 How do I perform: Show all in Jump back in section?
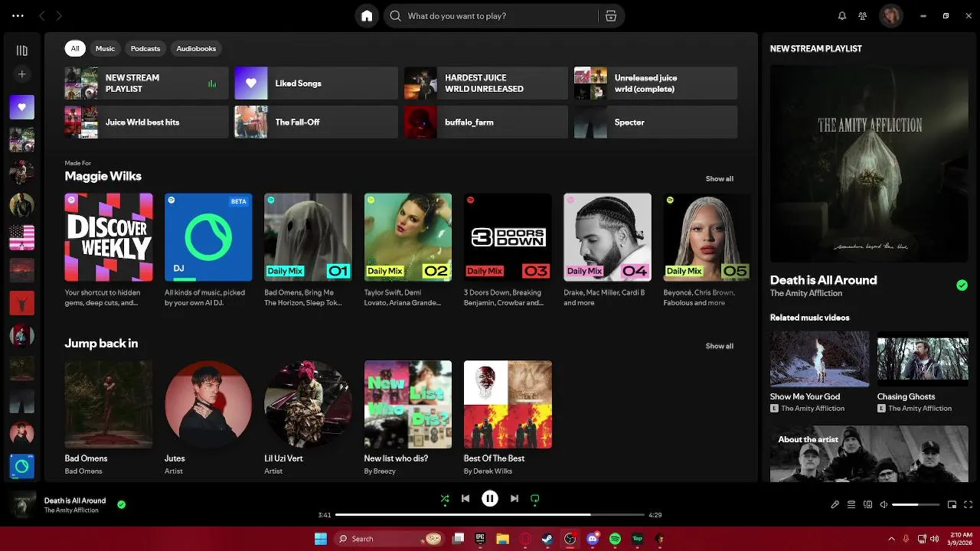point(719,346)
